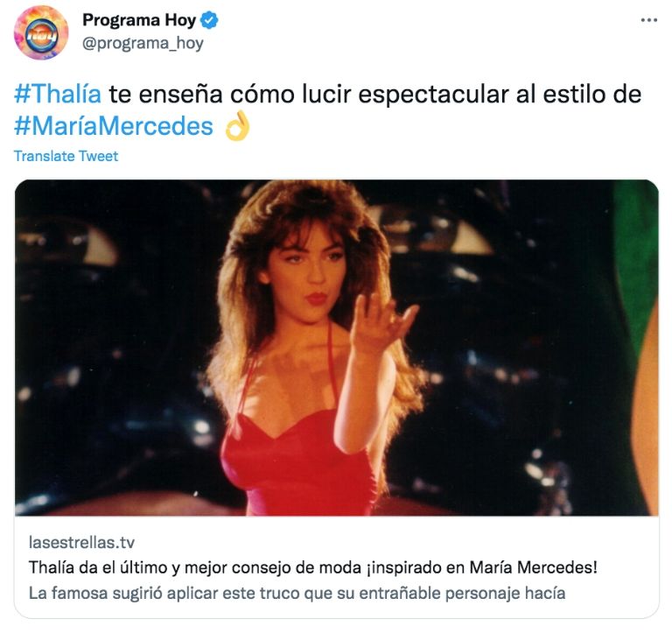The image size is (672, 633).
Task: Click the blue verified badge
Action: [209, 20]
